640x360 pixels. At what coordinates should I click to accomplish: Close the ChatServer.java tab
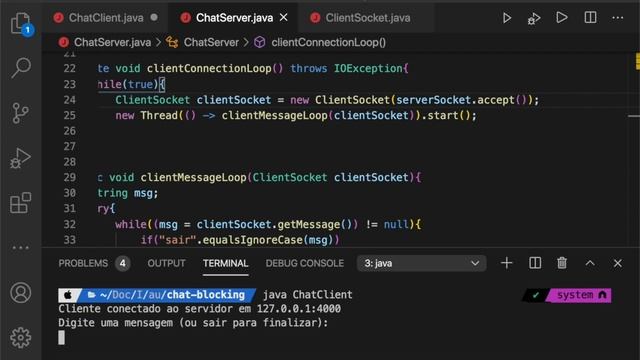pyautogui.click(x=284, y=18)
